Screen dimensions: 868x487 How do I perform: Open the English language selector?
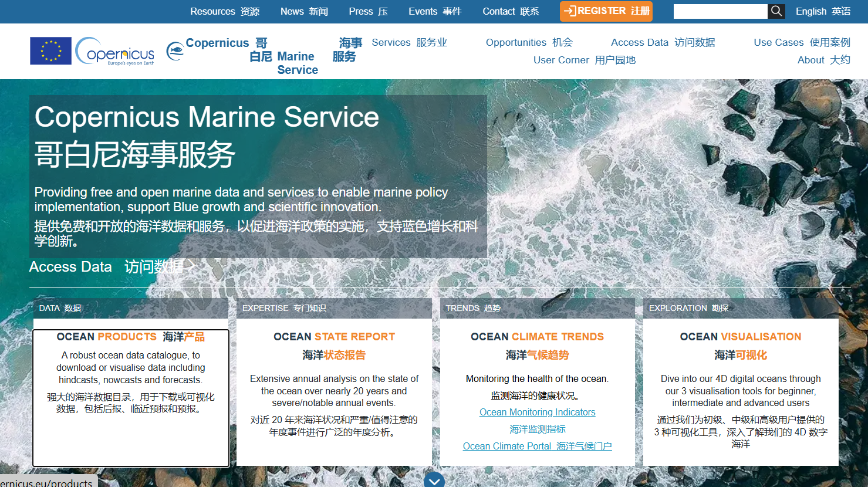823,11
